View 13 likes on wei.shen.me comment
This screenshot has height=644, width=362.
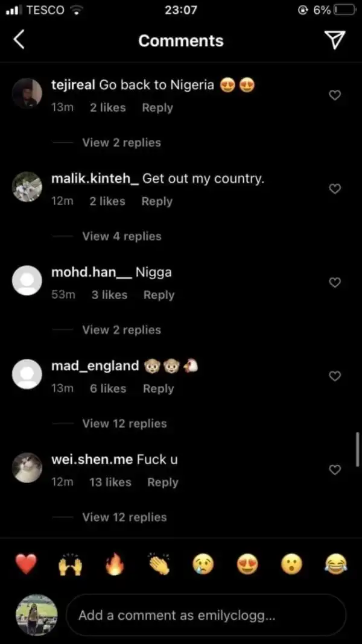pyautogui.click(x=110, y=482)
